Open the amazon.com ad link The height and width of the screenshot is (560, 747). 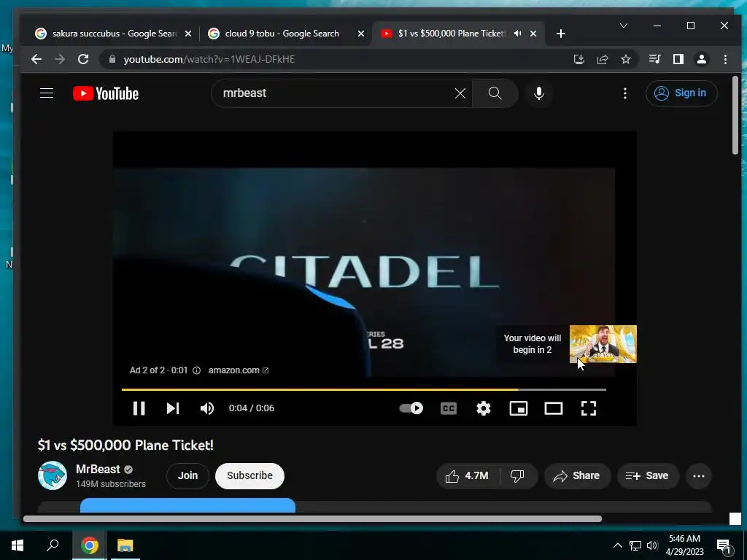(239, 370)
